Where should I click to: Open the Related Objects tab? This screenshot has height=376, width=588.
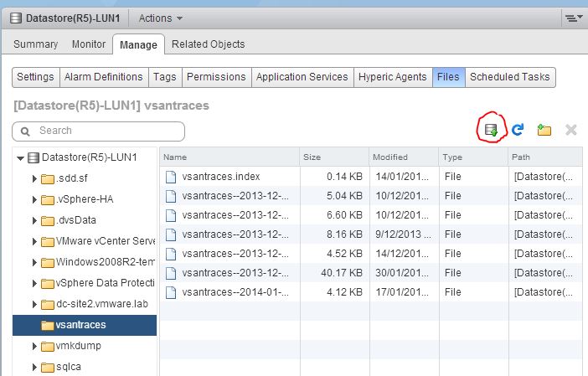click(208, 44)
